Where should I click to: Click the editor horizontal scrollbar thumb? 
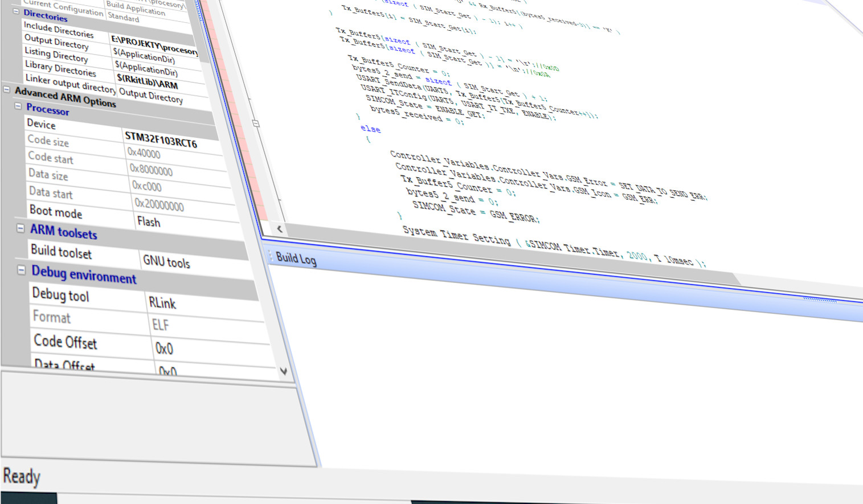[x=512, y=253]
